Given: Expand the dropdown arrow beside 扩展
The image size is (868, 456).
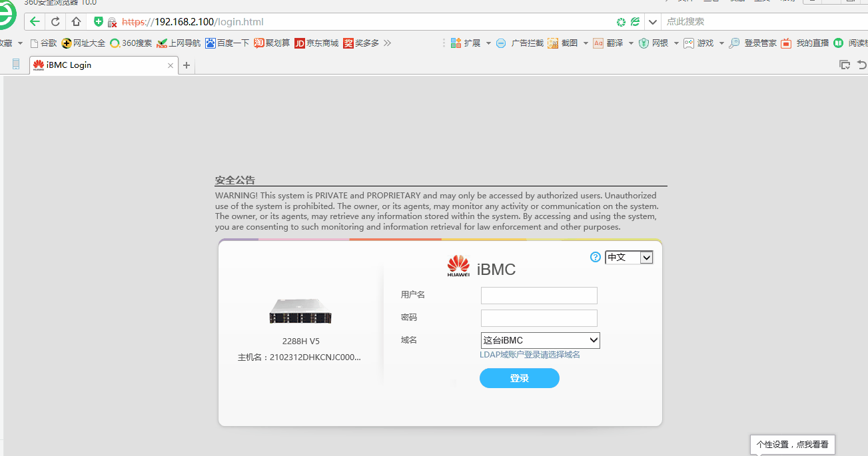Looking at the screenshot, I should [488, 43].
